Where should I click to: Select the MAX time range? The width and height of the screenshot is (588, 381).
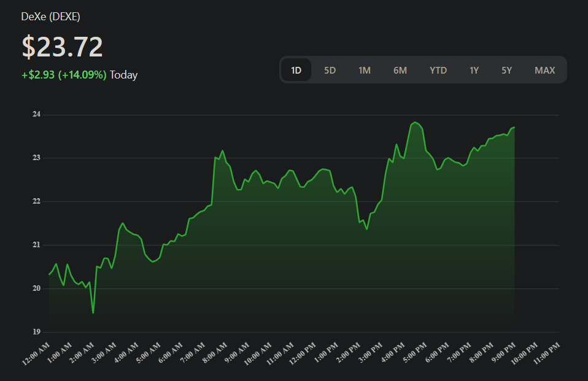click(544, 70)
